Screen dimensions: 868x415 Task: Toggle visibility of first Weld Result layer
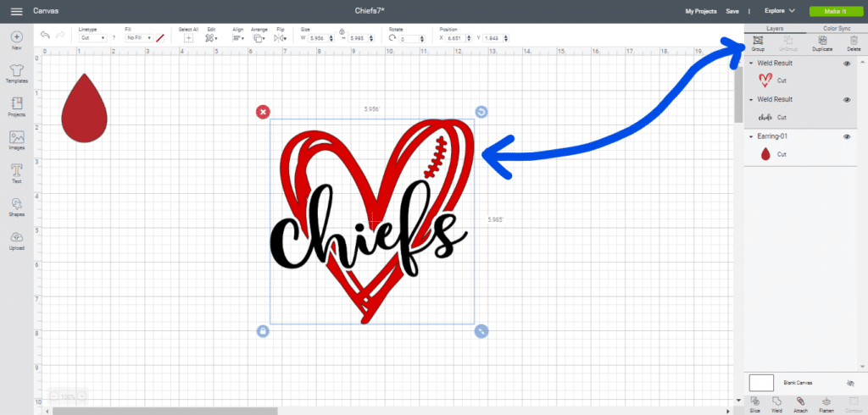pos(847,64)
